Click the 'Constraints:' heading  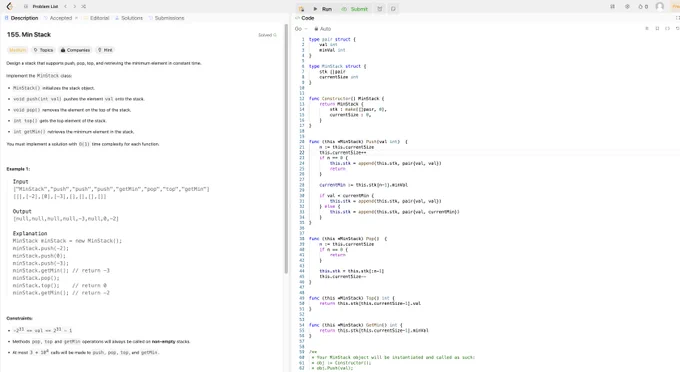click(19, 318)
